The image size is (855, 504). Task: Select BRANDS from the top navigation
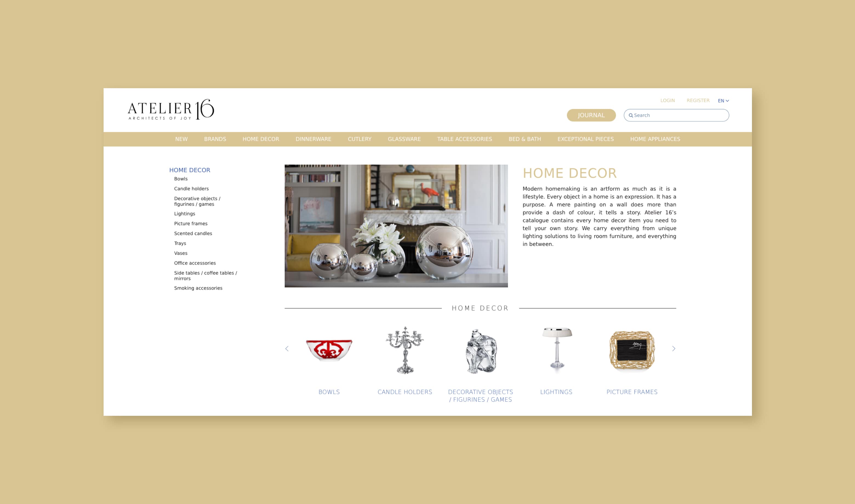215,139
